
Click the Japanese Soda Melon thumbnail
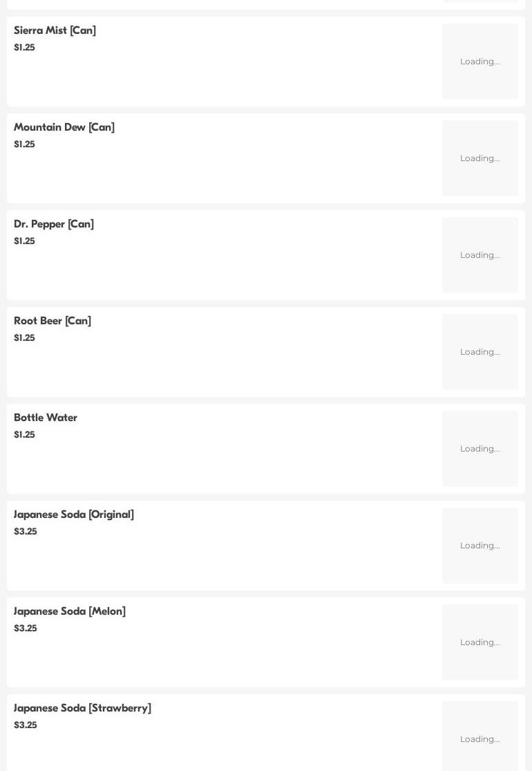click(479, 642)
